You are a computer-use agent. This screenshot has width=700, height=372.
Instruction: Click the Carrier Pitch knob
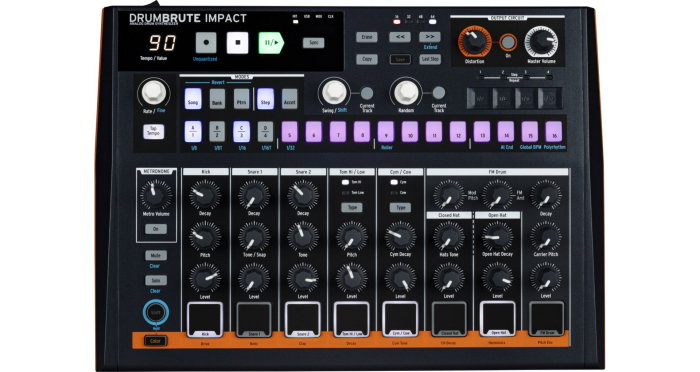click(546, 236)
